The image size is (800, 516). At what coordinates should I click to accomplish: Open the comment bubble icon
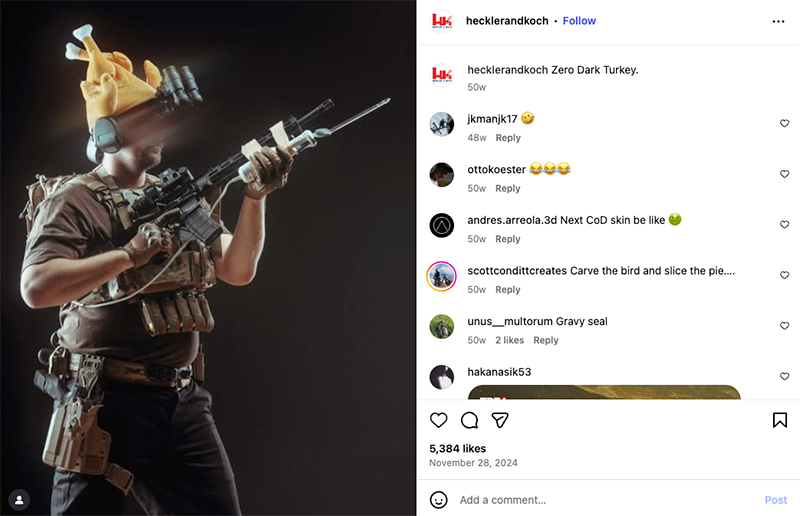(x=469, y=420)
